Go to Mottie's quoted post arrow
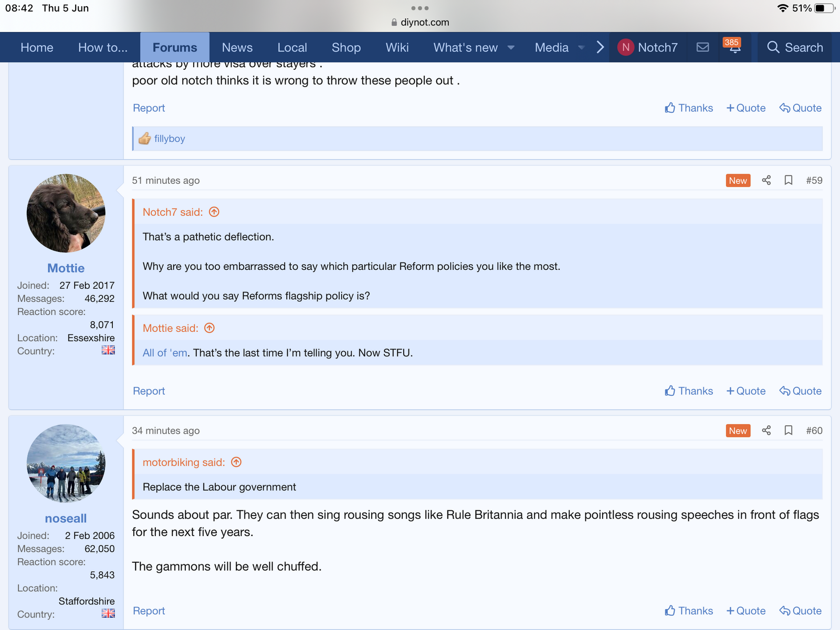The image size is (840, 630). click(209, 328)
